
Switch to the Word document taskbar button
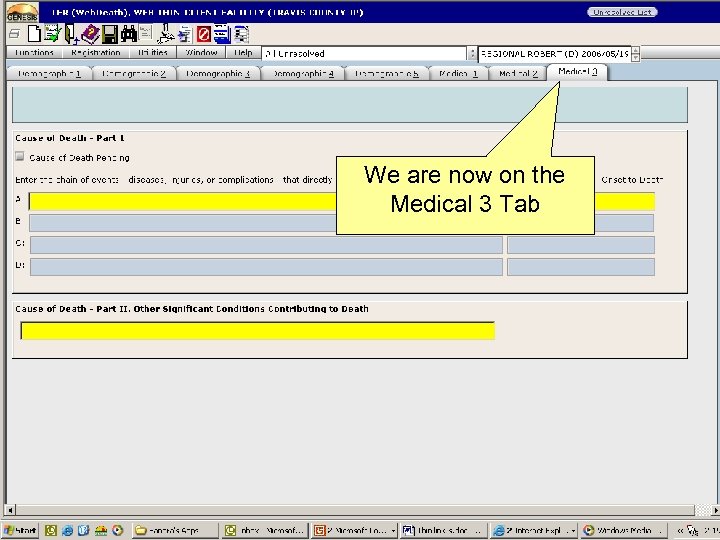coord(443,530)
